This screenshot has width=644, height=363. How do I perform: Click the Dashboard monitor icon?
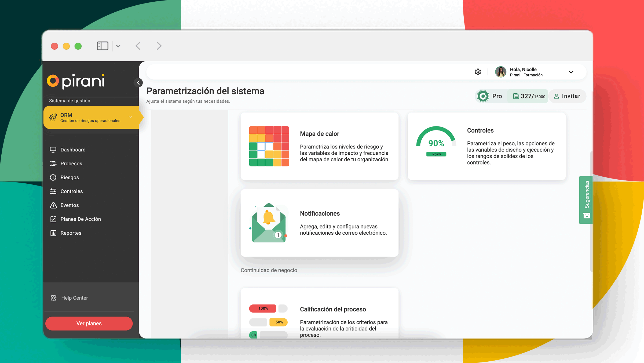(x=53, y=150)
